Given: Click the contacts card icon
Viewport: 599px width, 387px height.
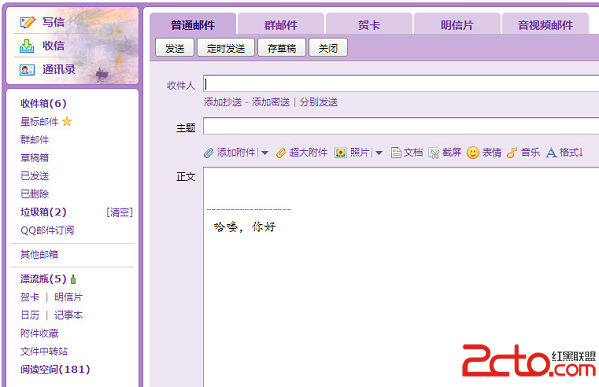Looking at the screenshot, I should pos(27,70).
